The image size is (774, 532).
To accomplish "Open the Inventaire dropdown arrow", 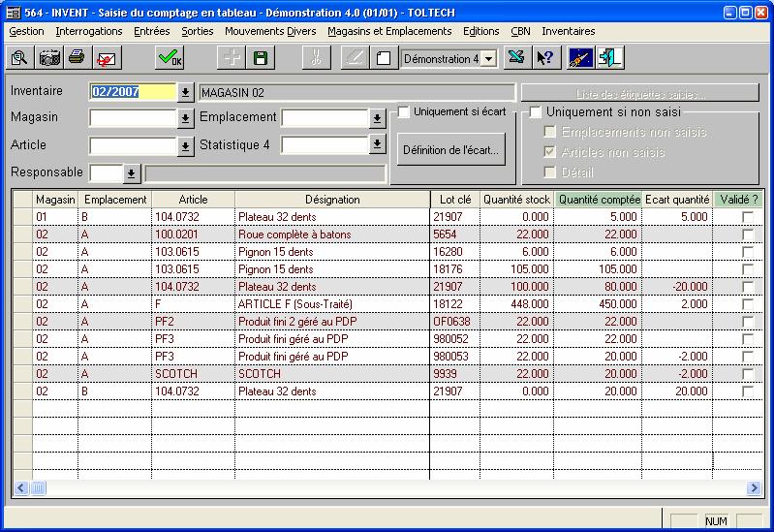I will click(x=185, y=92).
